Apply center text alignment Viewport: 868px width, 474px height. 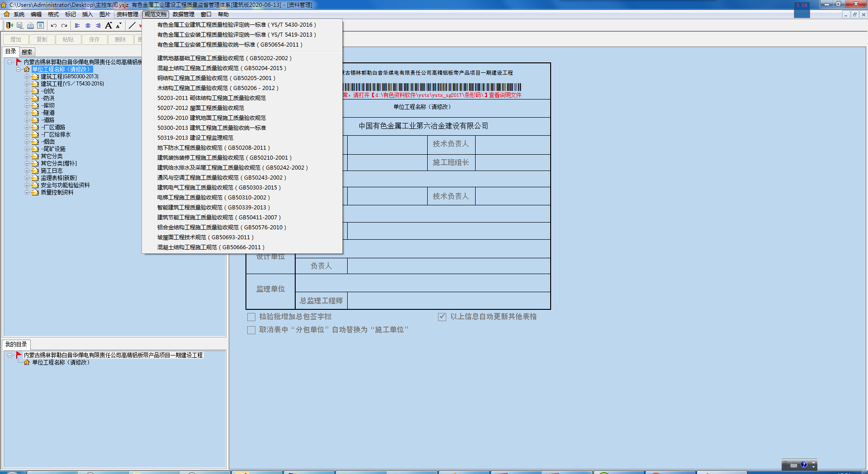click(88, 25)
